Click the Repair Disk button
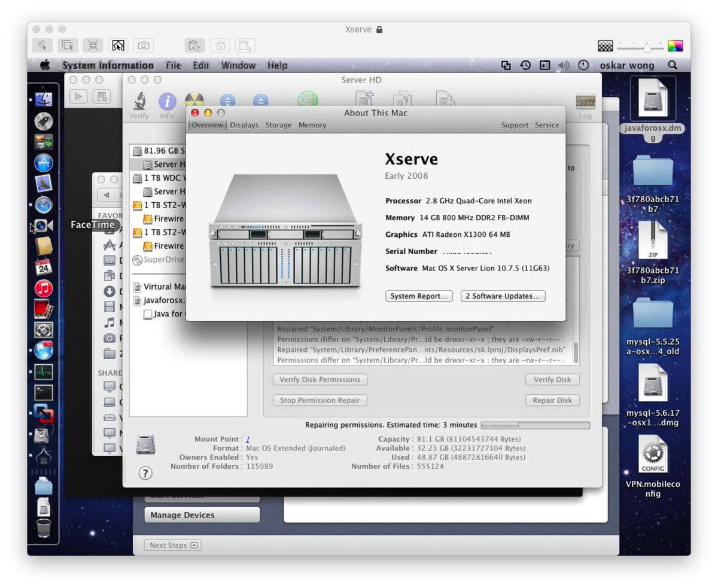The image size is (718, 588). 552,400
